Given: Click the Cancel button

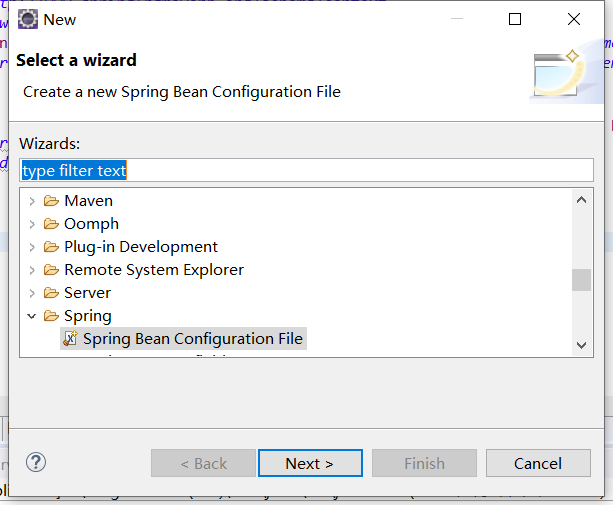Looking at the screenshot, I should [x=538, y=463].
